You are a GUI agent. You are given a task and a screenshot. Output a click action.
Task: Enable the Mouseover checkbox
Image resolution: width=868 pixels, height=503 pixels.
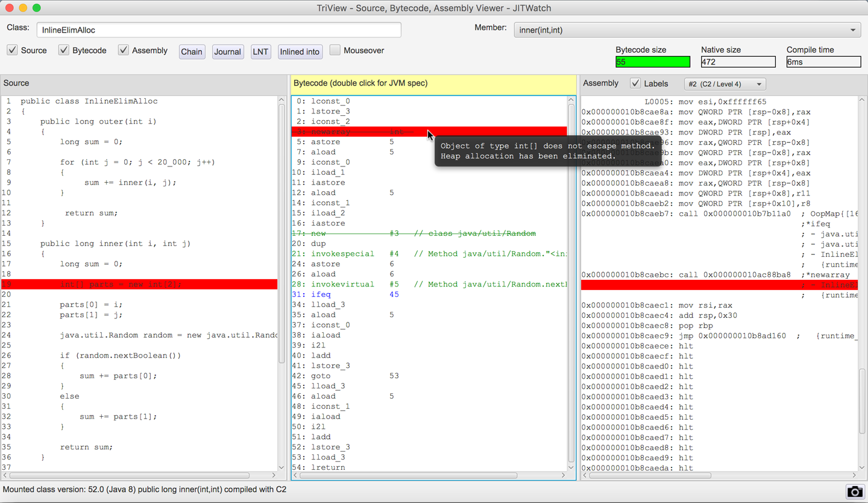[x=335, y=50]
